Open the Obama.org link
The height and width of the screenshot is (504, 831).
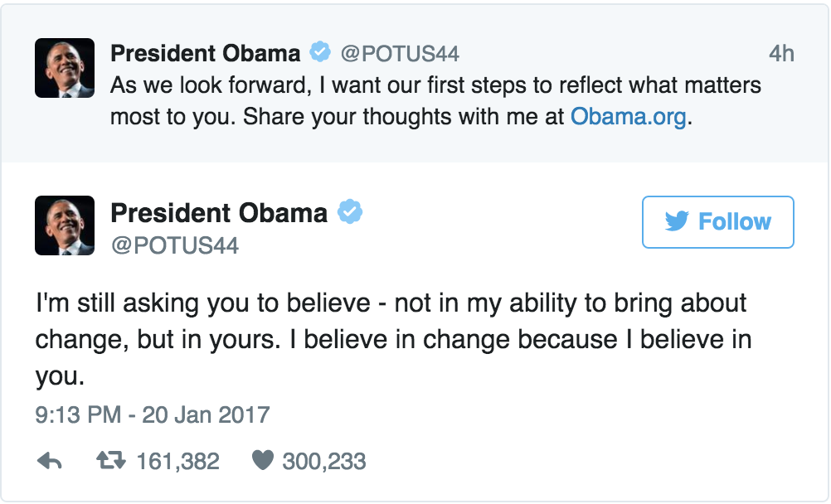pos(628,117)
